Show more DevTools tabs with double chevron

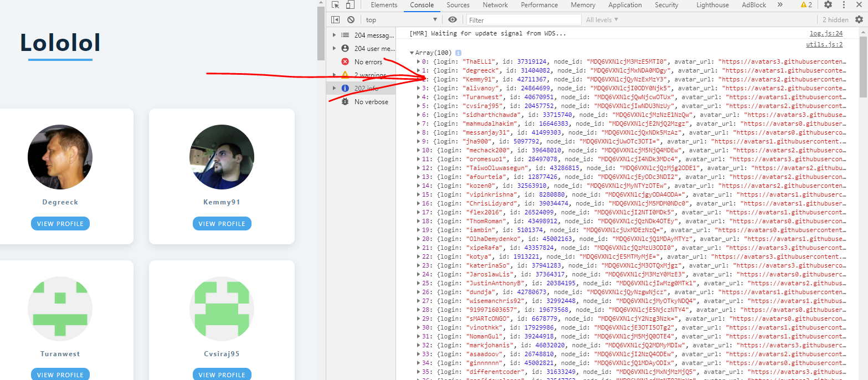click(780, 5)
